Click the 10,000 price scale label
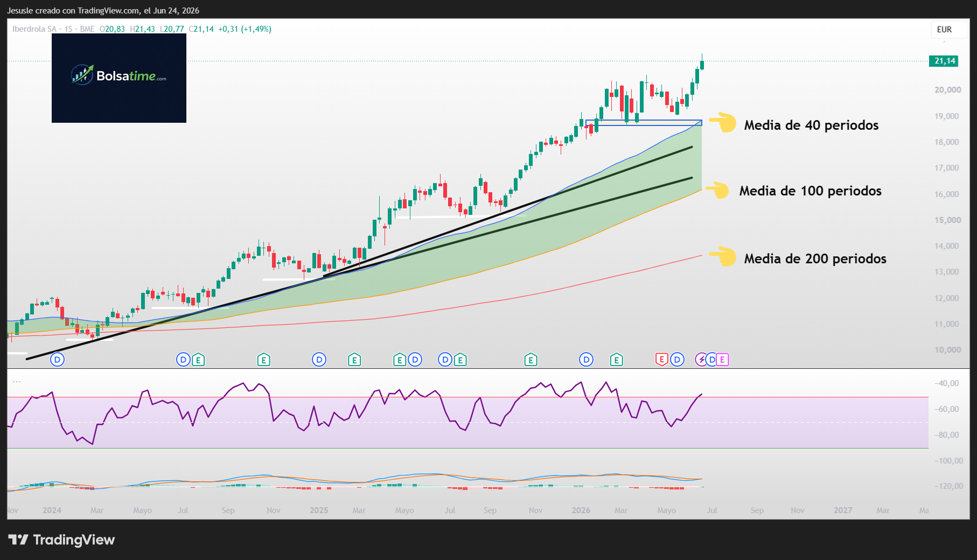This screenshot has height=560, width=977. coord(948,350)
